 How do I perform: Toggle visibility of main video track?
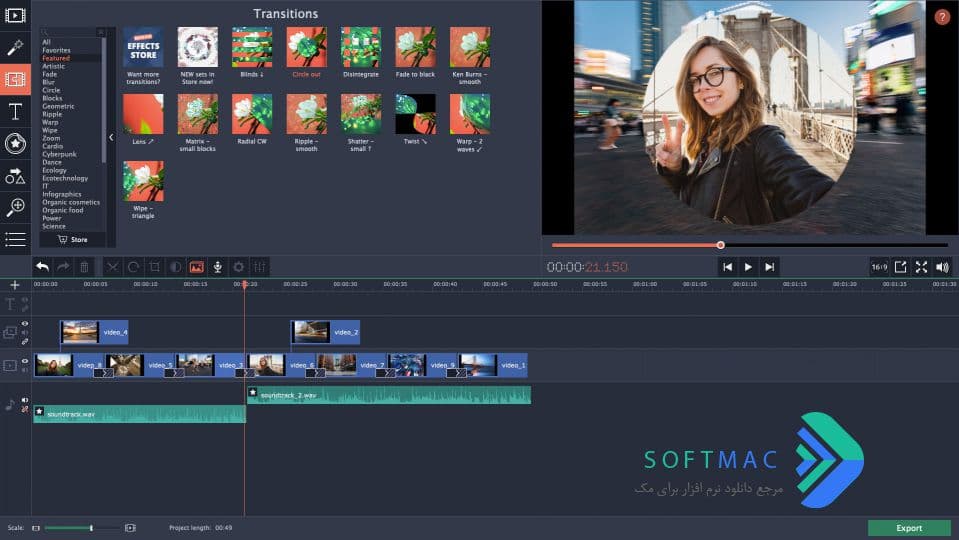coord(25,361)
